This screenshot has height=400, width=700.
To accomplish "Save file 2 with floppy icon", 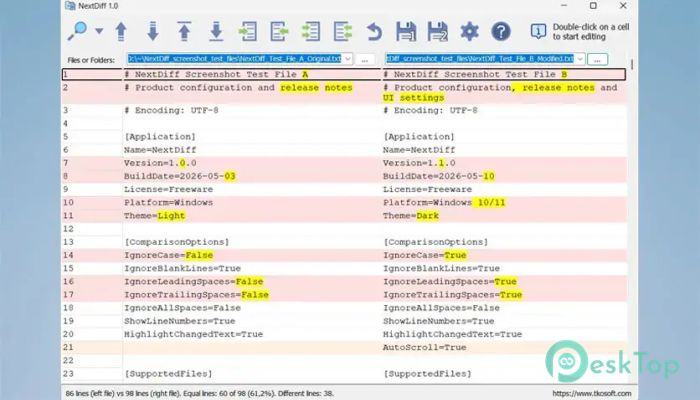I will [x=438, y=32].
